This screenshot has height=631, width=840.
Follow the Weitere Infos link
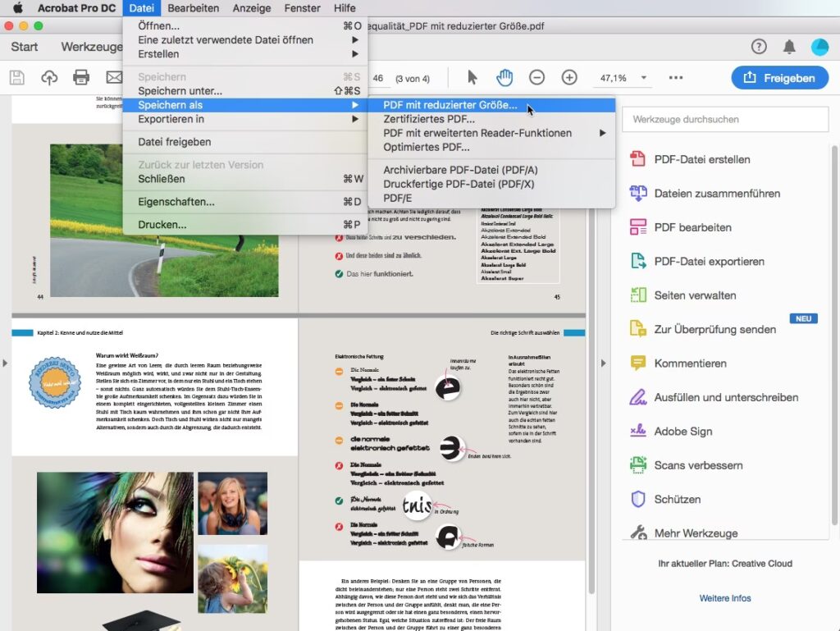724,598
